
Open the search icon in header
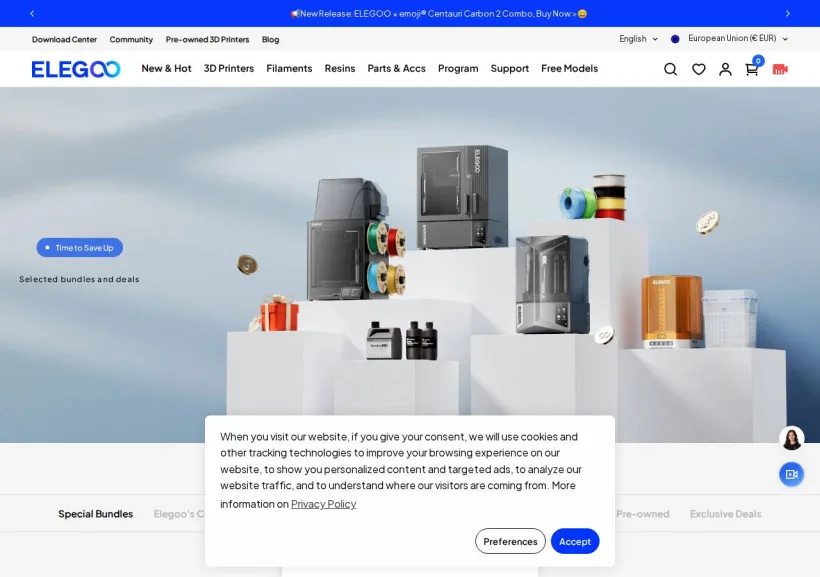tap(670, 69)
